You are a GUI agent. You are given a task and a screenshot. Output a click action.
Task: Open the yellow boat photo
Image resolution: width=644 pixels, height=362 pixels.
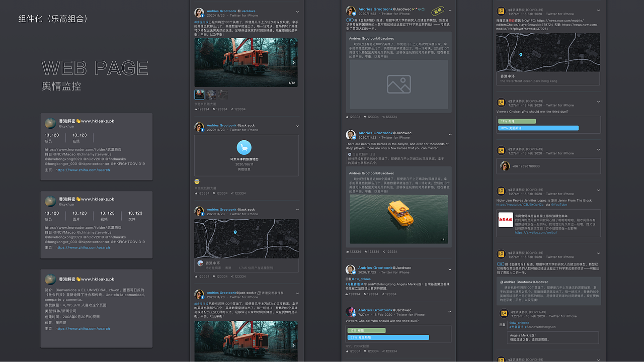pos(399,219)
